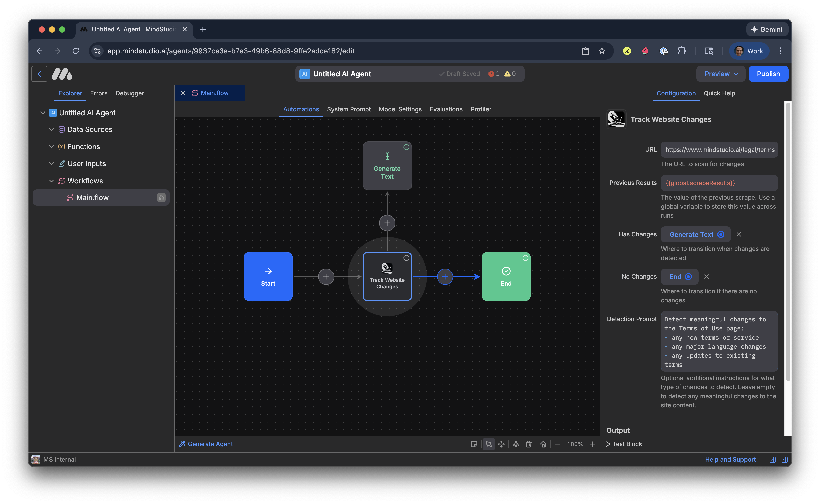
Task: Add a sticky note to the canvas
Action: 474,444
